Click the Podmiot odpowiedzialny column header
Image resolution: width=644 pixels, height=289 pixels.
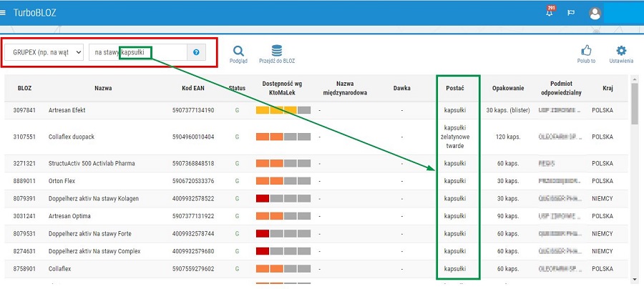562,88
